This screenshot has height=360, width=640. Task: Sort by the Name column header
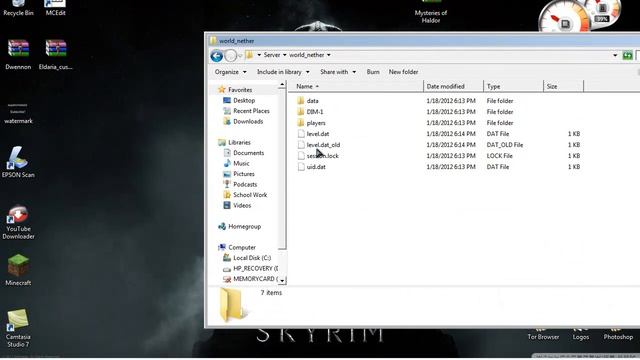[356, 87]
